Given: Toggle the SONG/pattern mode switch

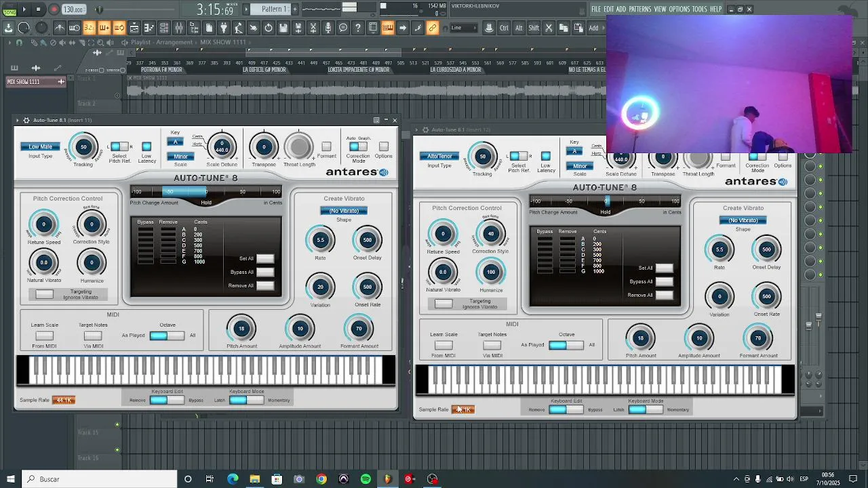Looking at the screenshot, I should click(x=9, y=9).
